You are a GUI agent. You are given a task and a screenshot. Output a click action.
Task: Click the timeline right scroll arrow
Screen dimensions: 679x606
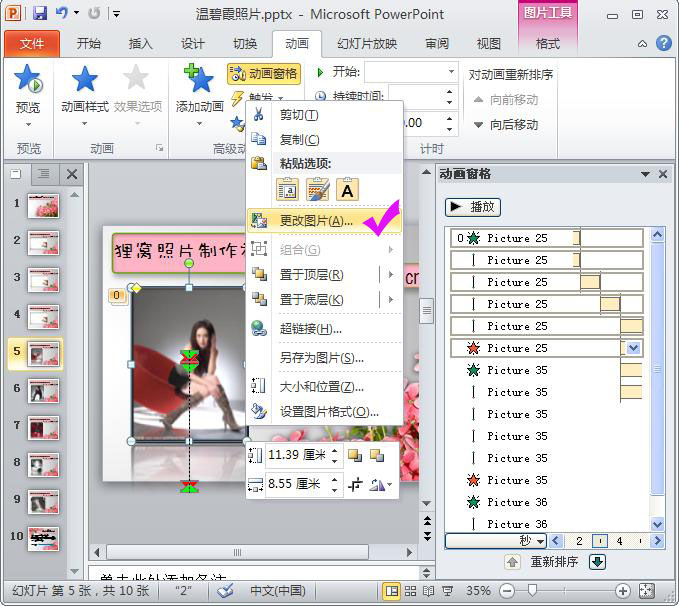tap(658, 541)
